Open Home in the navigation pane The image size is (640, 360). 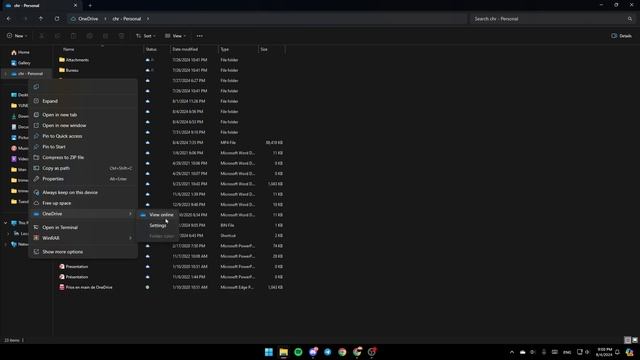20,52
